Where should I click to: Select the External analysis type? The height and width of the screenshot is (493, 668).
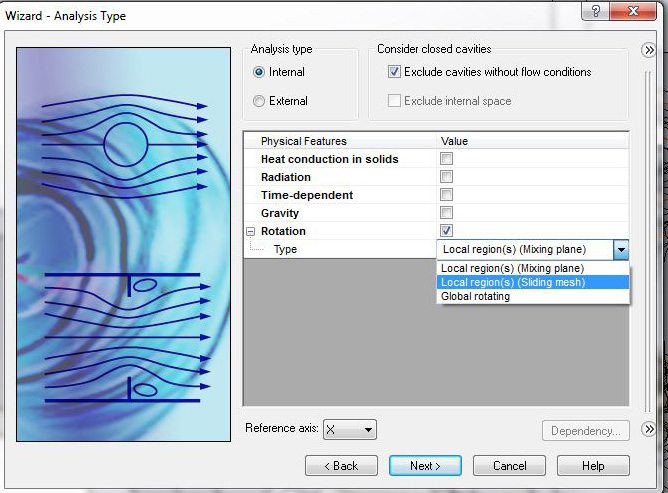[x=260, y=101]
